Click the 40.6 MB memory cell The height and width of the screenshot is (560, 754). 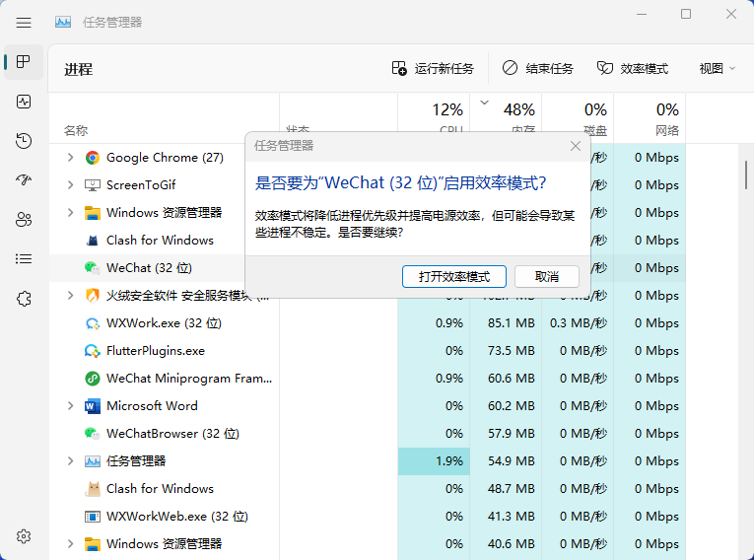coord(506,543)
